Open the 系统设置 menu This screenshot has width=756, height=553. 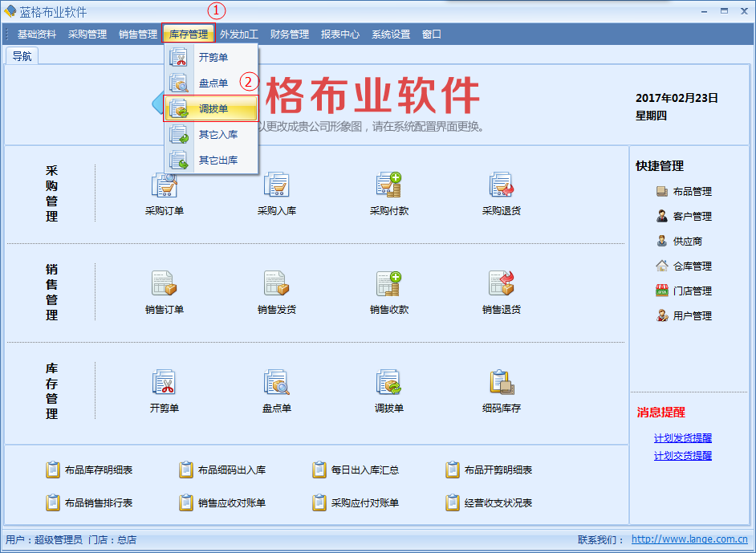391,35
